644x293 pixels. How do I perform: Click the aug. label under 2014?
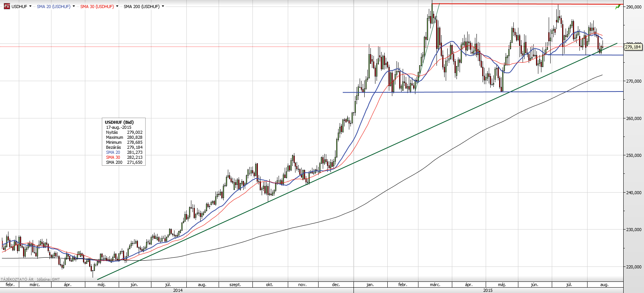[x=202, y=285]
